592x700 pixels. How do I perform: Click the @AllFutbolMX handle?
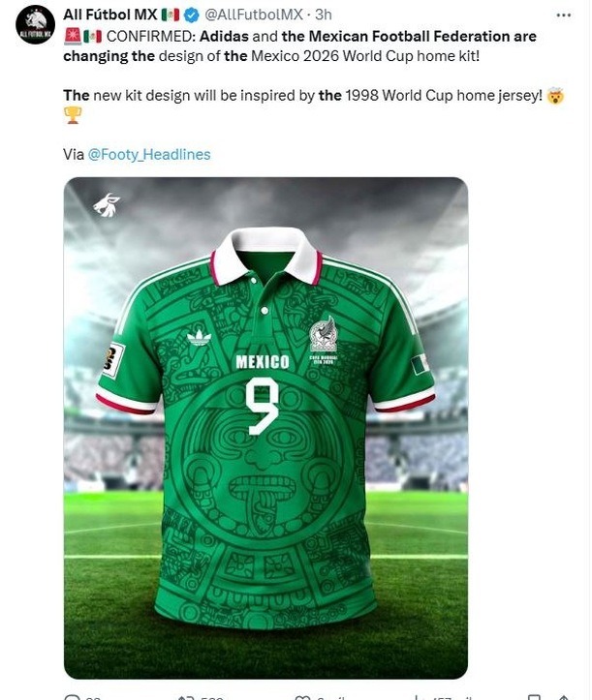point(254,15)
